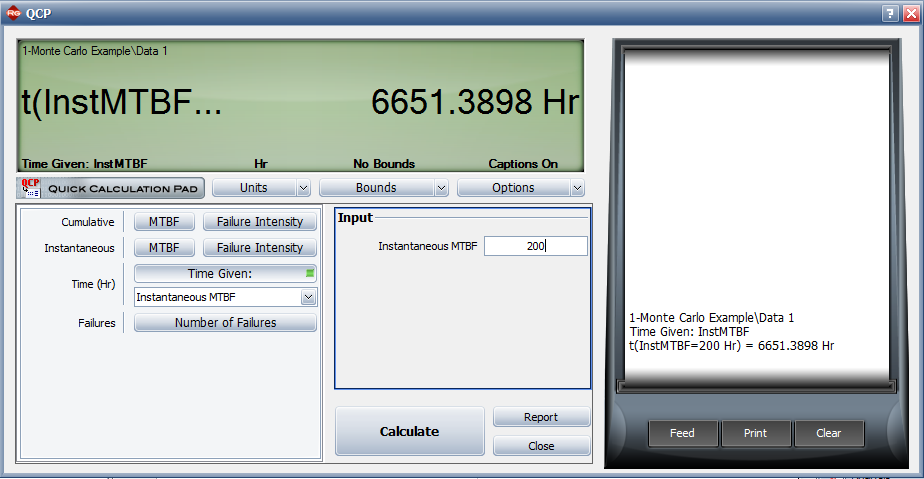The image size is (924, 479).
Task: Click Feed on the paper tape
Action: (683, 433)
